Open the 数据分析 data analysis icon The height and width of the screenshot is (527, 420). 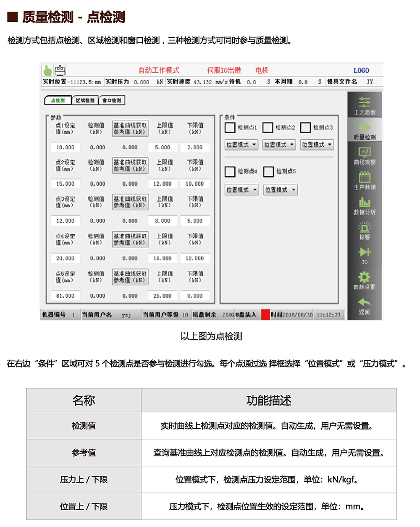coord(364,202)
